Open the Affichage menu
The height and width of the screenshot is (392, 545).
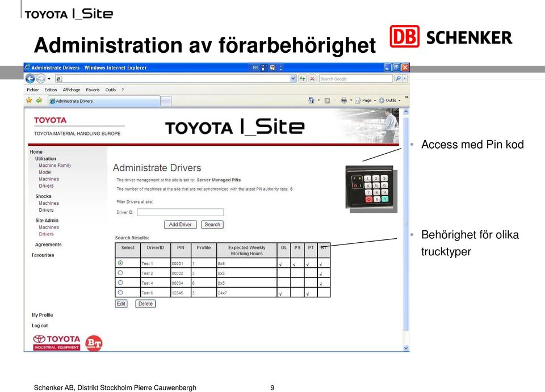[72, 90]
